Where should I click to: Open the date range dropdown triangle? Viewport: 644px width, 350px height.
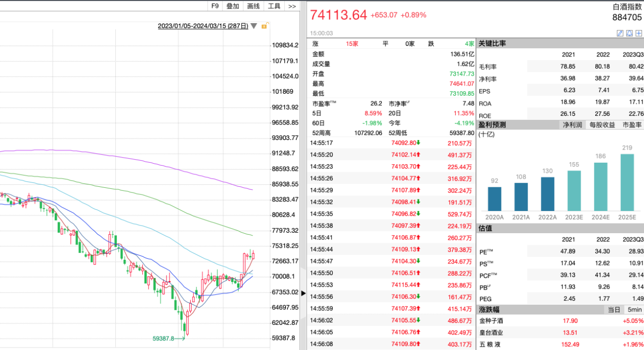[254, 26]
